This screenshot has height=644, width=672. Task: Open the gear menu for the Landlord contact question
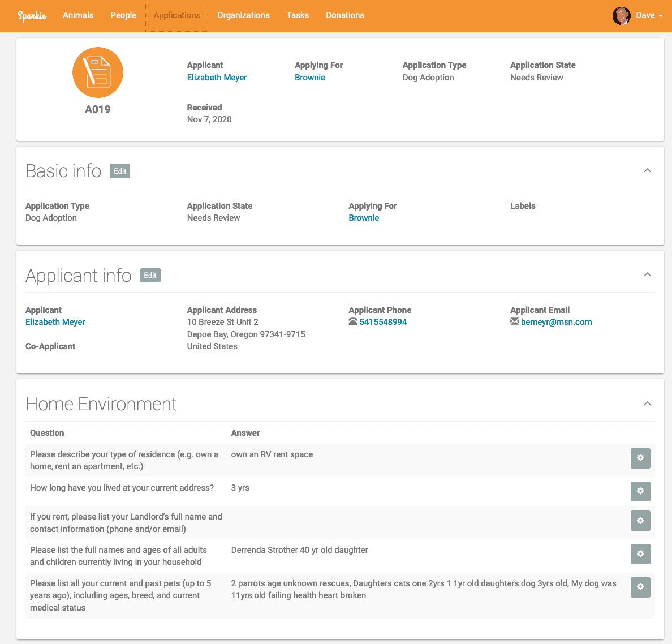640,521
